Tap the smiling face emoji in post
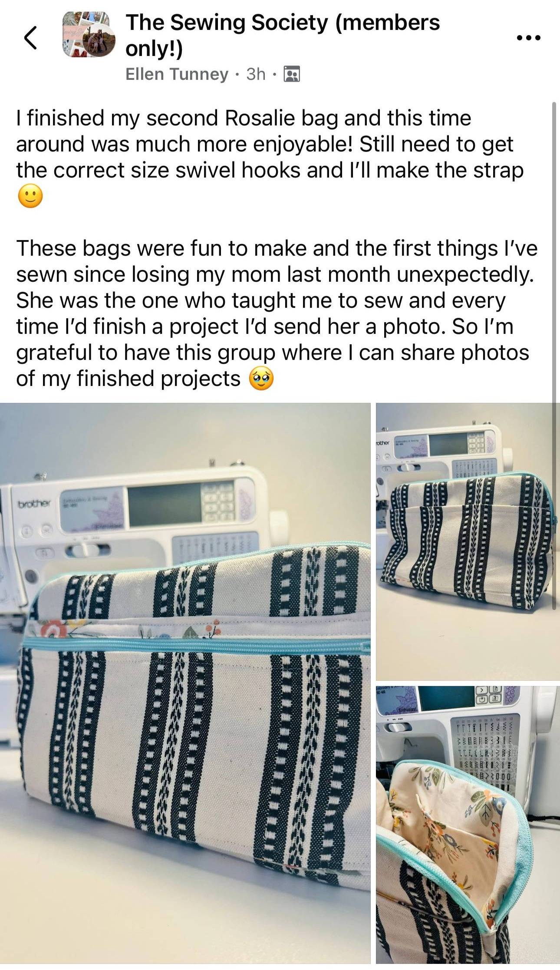560x970 pixels. (30, 196)
